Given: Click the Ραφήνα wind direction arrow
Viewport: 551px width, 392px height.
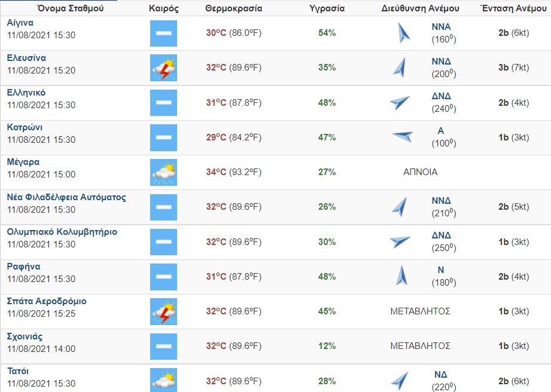Looking at the screenshot, I should click(x=401, y=276).
